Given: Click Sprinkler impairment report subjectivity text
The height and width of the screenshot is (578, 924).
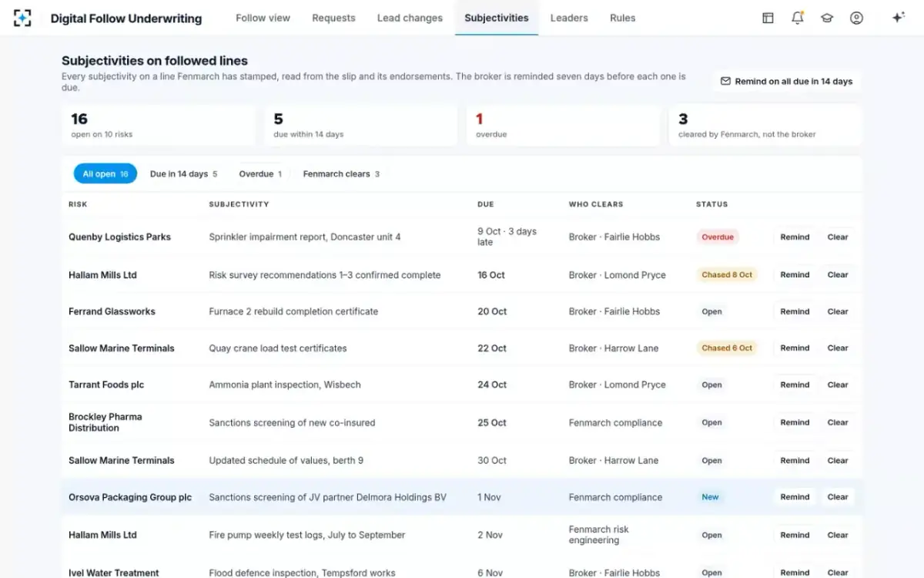Looking at the screenshot, I should (305, 237).
